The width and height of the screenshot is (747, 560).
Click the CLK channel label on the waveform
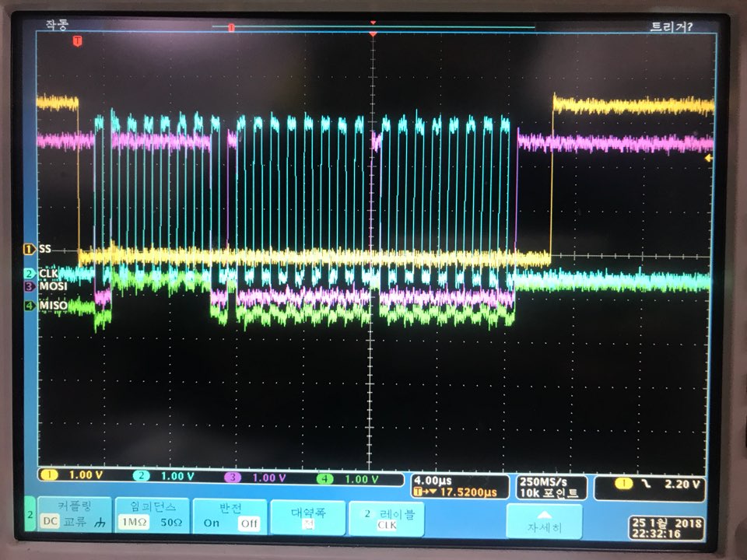[x=48, y=273]
